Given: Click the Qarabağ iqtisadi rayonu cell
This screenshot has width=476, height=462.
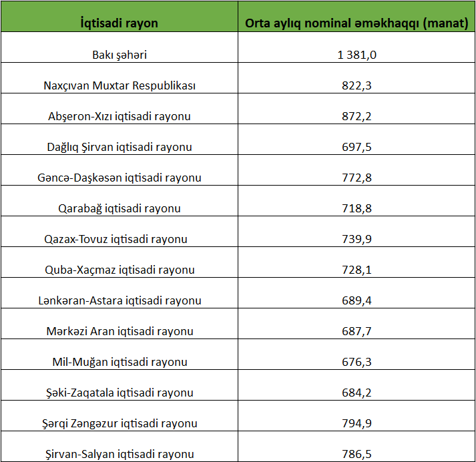Looking at the screenshot, I should click(119, 208).
